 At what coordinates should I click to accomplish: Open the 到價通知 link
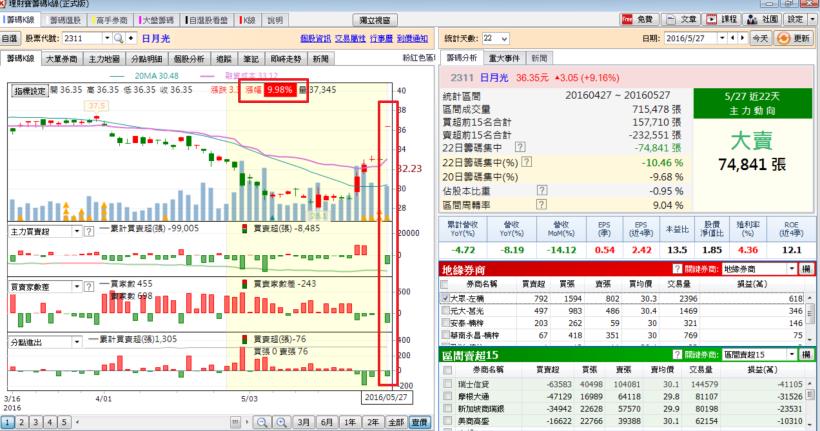click(412, 39)
